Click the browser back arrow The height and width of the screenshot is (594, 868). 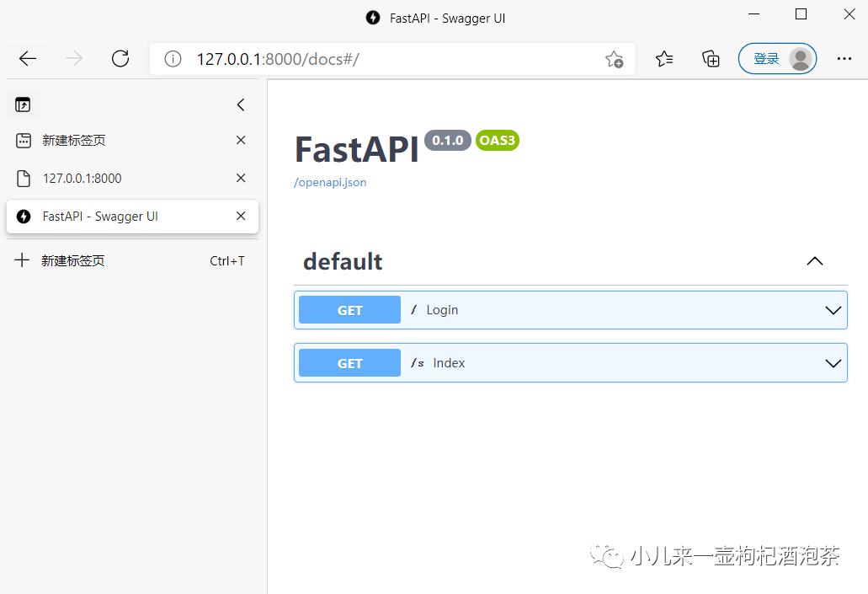point(28,58)
